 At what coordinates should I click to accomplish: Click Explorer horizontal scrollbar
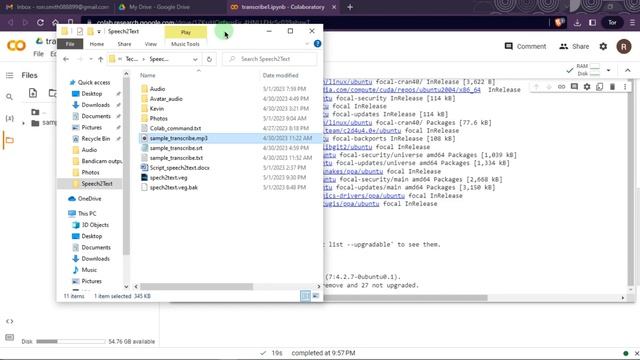(197, 287)
